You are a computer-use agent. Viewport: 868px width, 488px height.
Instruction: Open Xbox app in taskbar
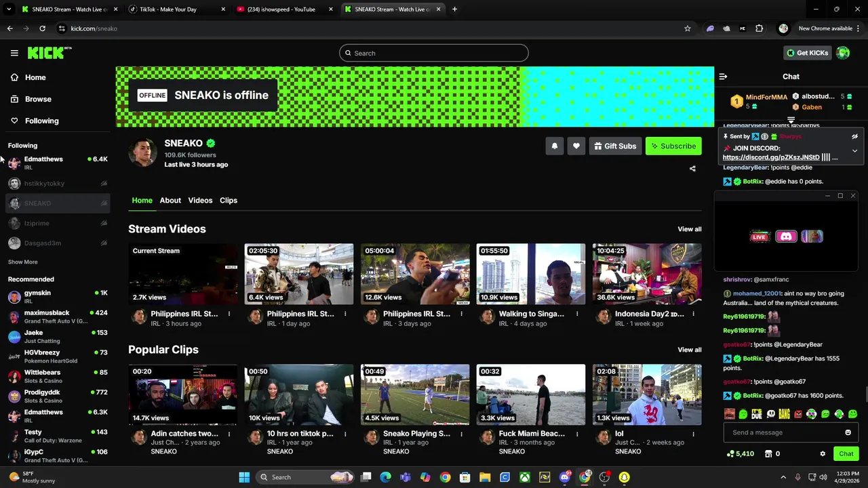click(525, 477)
